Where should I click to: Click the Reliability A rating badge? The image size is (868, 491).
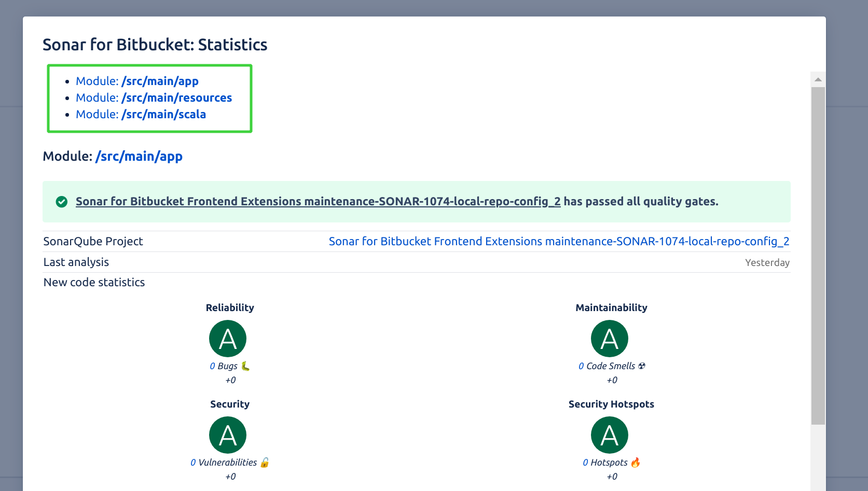228,339
